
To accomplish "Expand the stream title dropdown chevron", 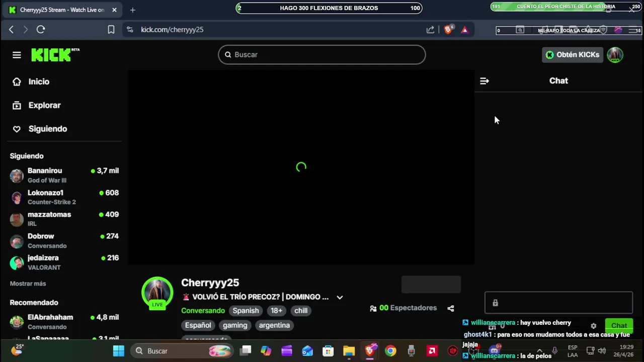I will [340, 297].
